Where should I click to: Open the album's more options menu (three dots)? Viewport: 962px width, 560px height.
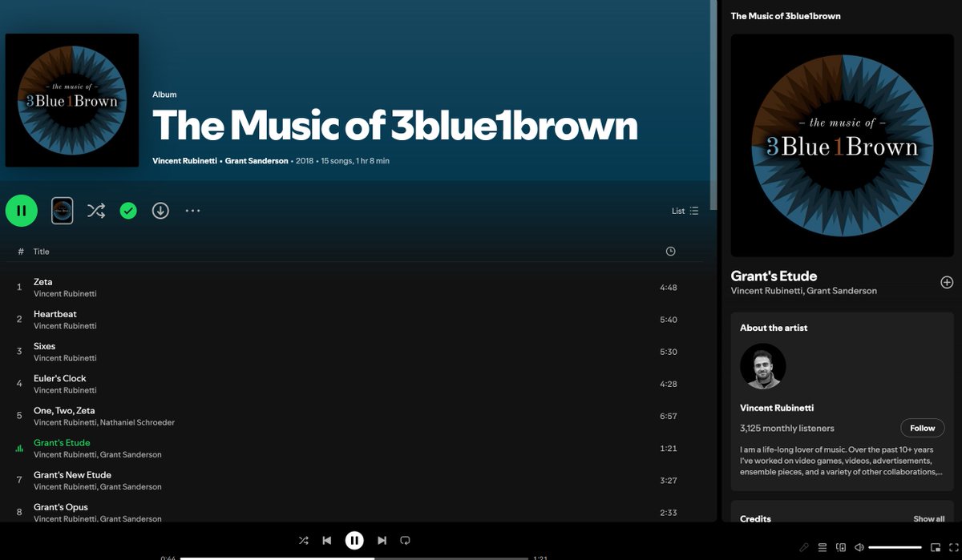point(192,211)
